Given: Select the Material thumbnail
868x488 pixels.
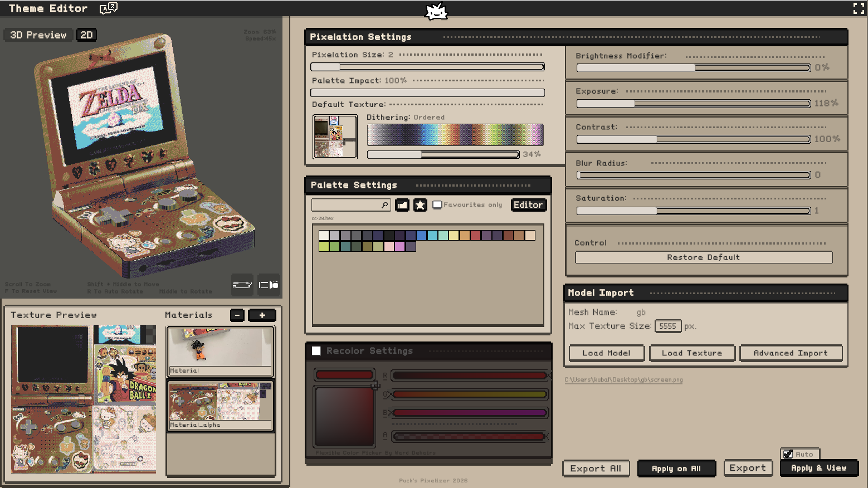Looking at the screenshot, I should coord(221,351).
